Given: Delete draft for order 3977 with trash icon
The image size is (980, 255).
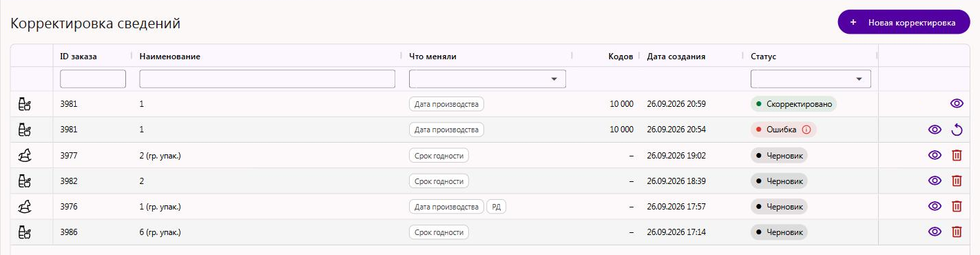Looking at the screenshot, I should (956, 155).
